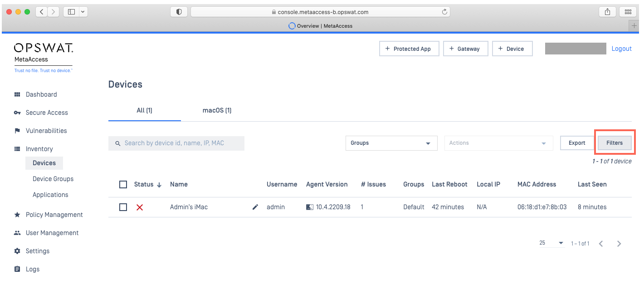The image size is (644, 285).
Task: Open Devices in the Inventory submenu
Action: click(44, 163)
